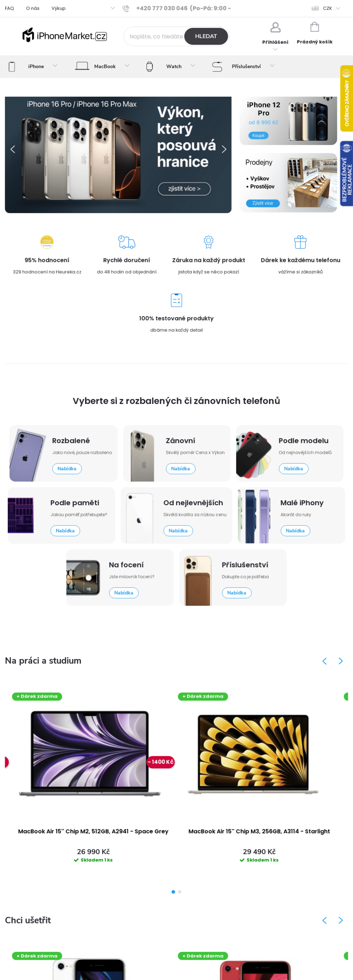
Task: Open the CZK currency selector
Action: 327,8
